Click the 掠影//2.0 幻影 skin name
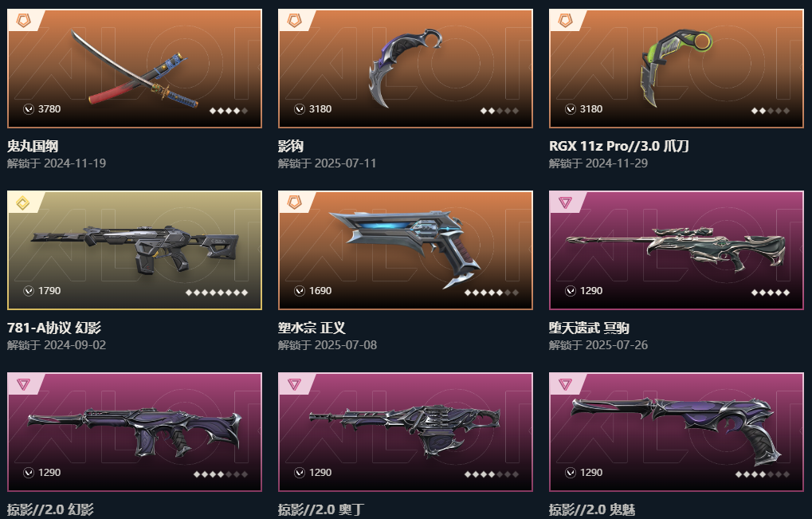Viewport: 812px width, 519px height. click(x=51, y=509)
